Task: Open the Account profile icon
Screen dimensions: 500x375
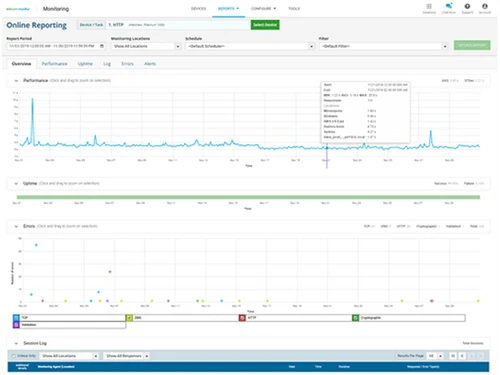Action: coord(485,6)
